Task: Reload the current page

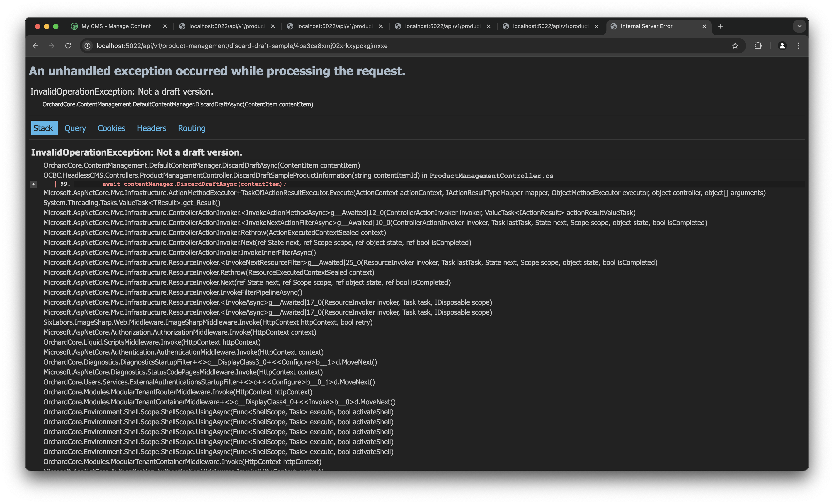Action: click(68, 46)
